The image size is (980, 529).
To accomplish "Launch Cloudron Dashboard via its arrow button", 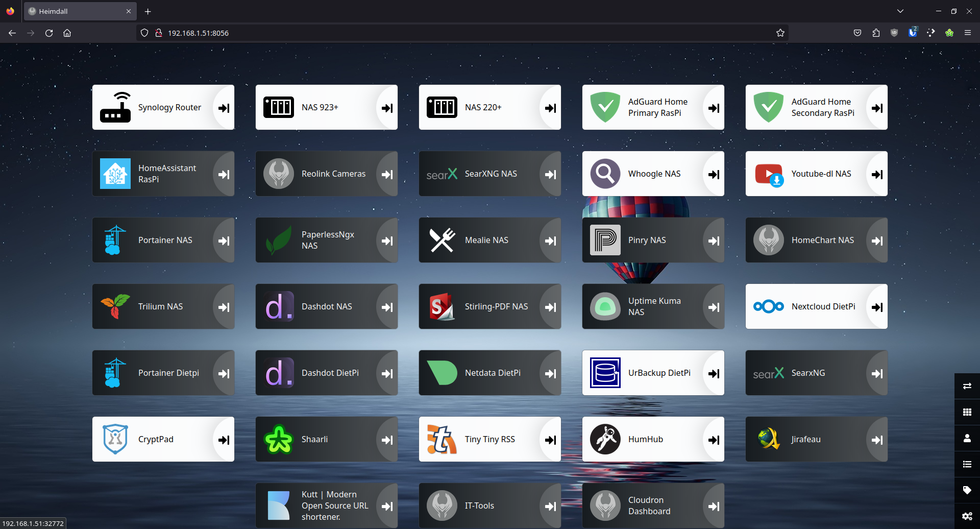I will coord(714,506).
